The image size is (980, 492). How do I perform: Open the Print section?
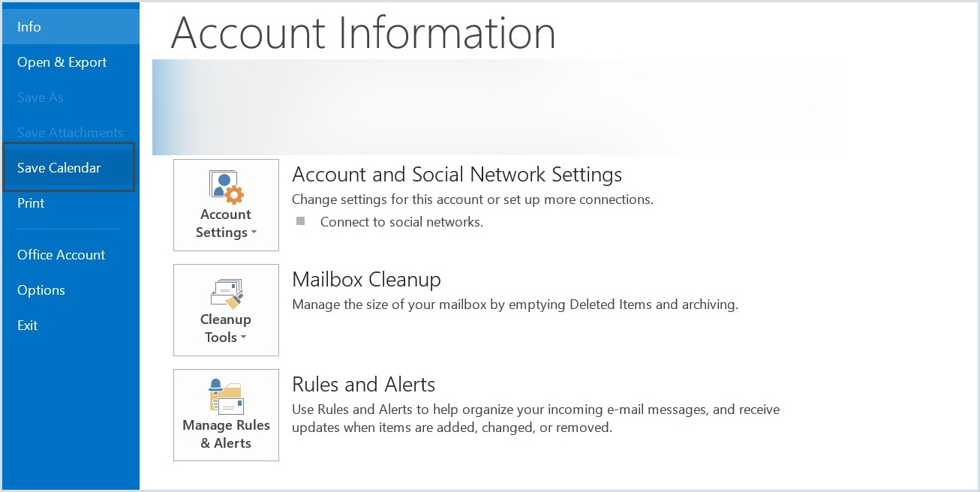(31, 202)
